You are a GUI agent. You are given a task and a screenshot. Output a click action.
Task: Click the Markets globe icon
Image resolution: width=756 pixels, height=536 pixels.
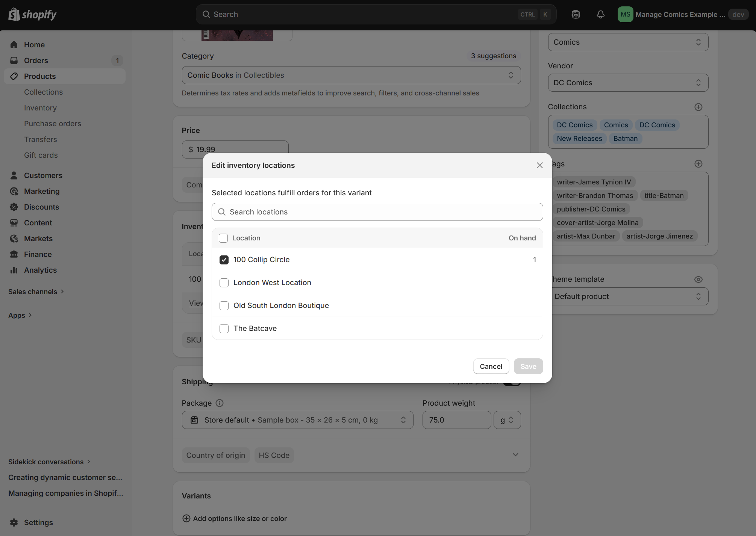coord(14,239)
